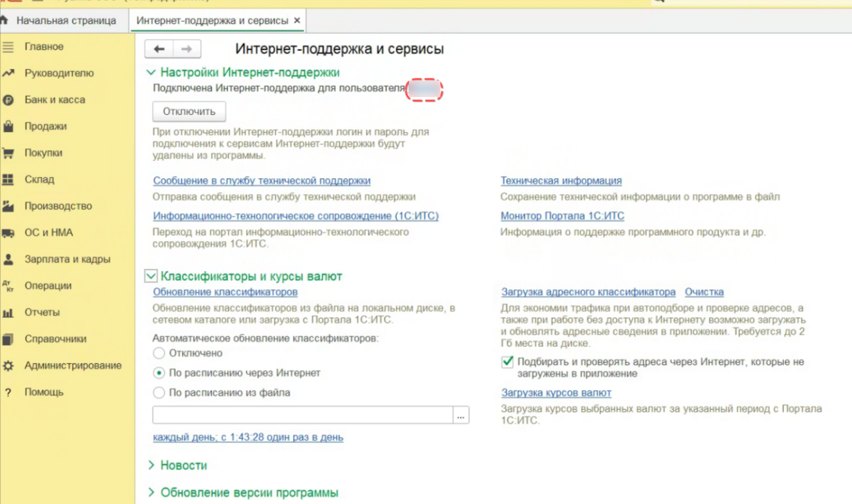Open Администрирование via the gear icon
852x504 pixels.
(x=9, y=366)
